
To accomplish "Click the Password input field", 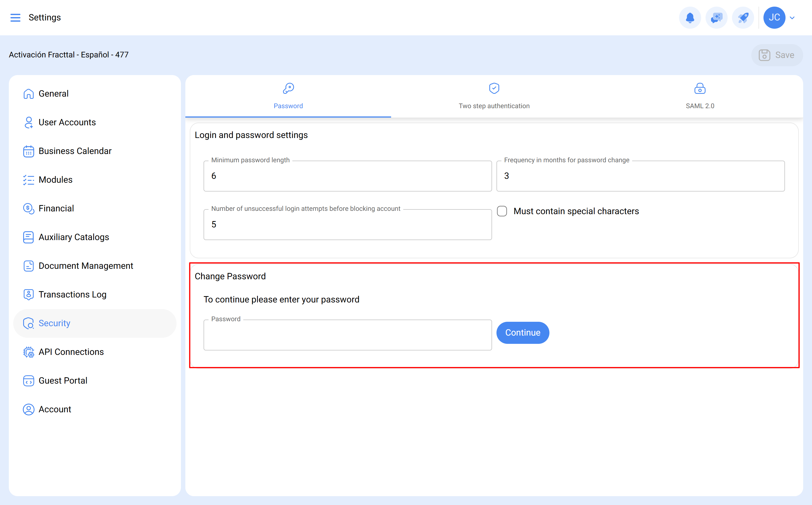I will [348, 334].
